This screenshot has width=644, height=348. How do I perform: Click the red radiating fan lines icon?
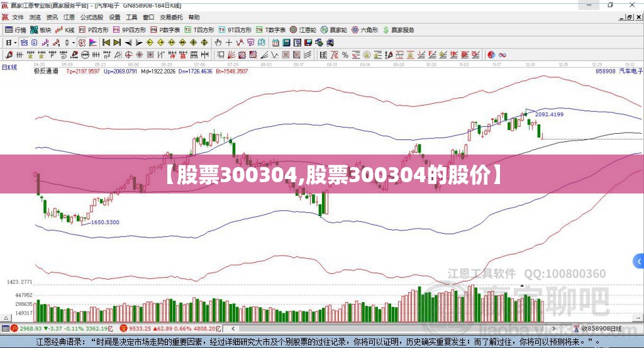point(231,55)
